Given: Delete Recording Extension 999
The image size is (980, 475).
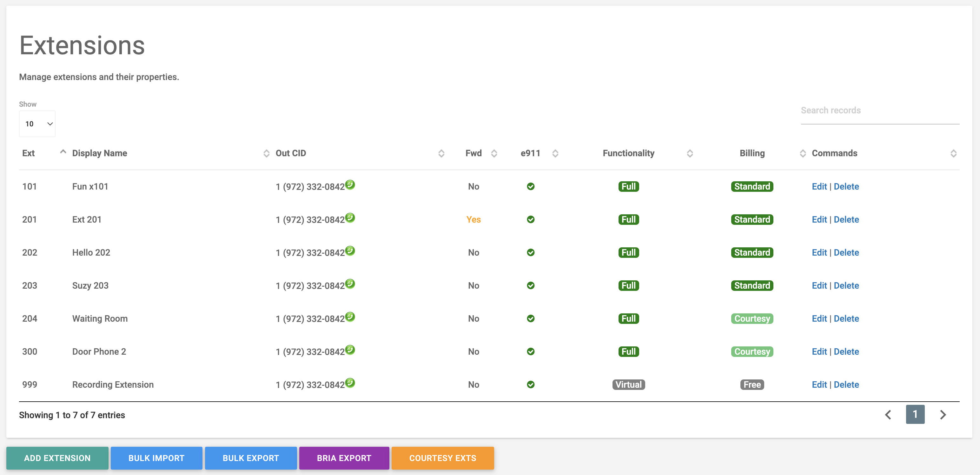Looking at the screenshot, I should click(x=846, y=385).
